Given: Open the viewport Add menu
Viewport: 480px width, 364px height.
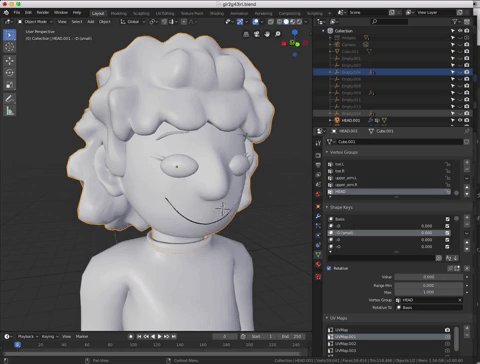Looking at the screenshot, I should [91, 22].
